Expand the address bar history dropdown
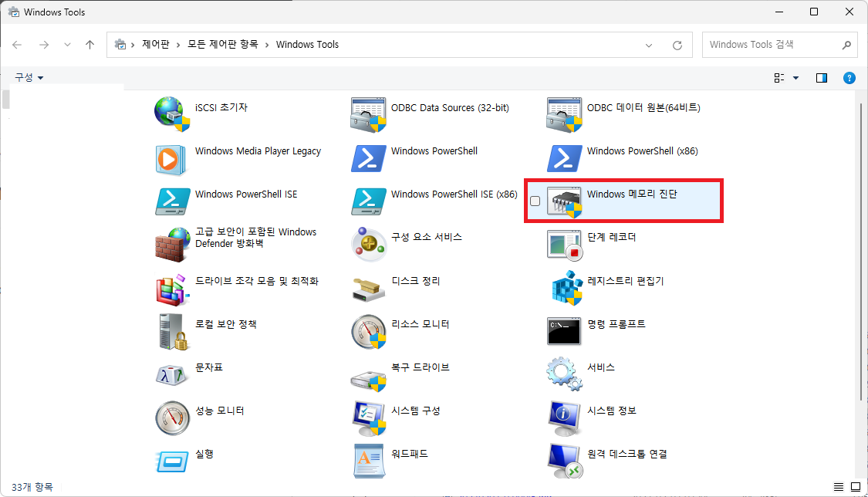This screenshot has width=868, height=497. click(x=649, y=46)
